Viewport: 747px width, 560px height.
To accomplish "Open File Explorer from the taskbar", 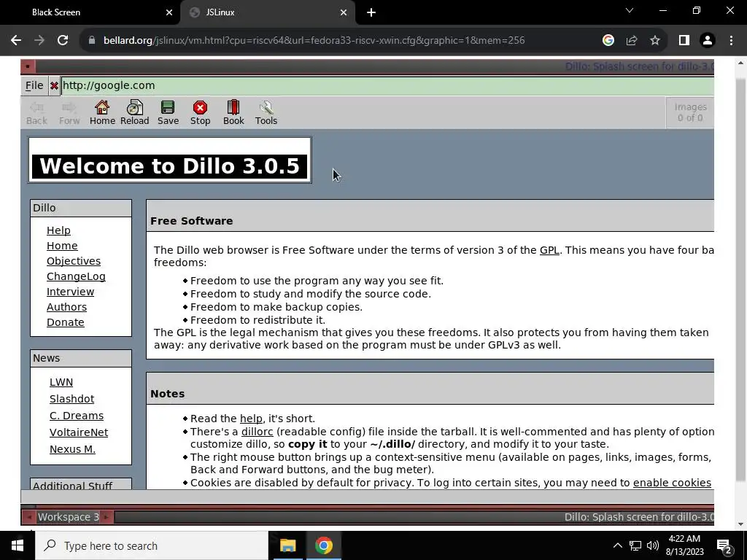I will point(287,545).
